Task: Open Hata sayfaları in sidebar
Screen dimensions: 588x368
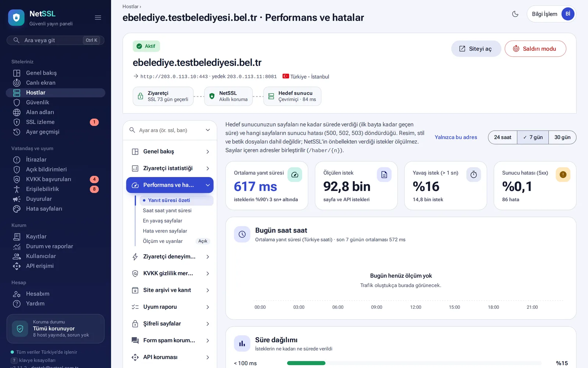Action: [x=55, y=209]
